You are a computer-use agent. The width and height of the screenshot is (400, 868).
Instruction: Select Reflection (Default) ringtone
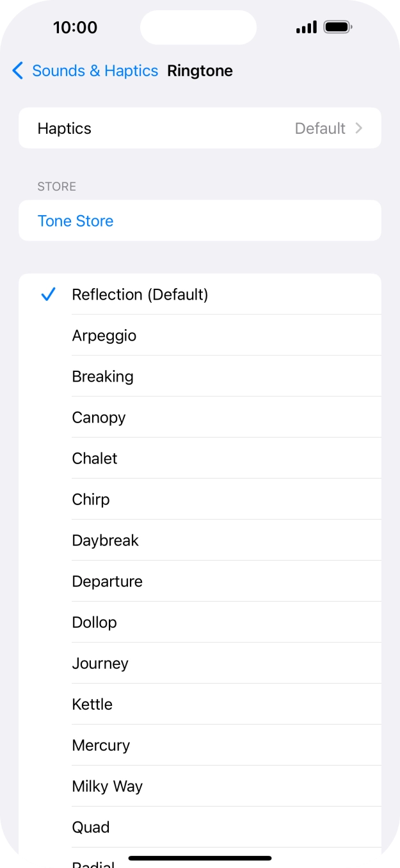coord(140,294)
